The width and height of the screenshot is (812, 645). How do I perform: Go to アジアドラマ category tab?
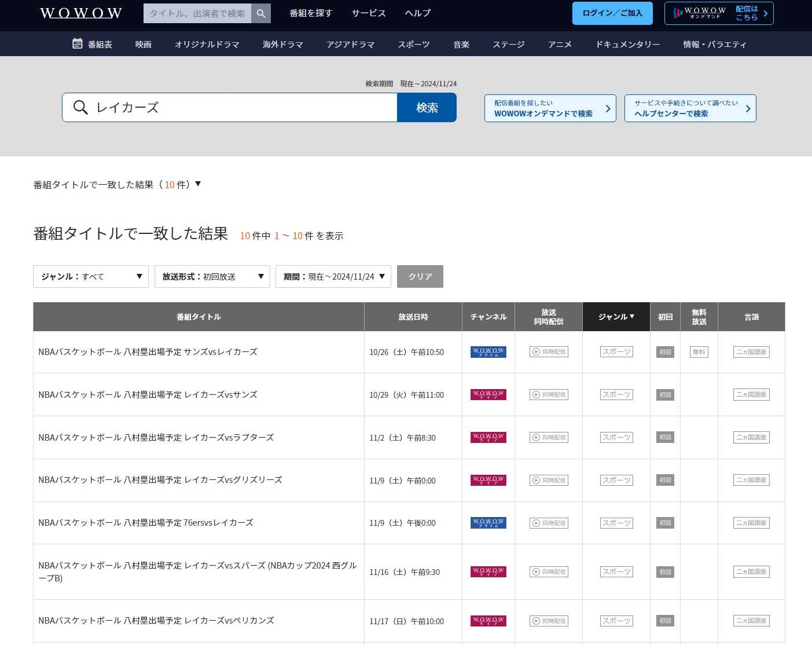[351, 45]
